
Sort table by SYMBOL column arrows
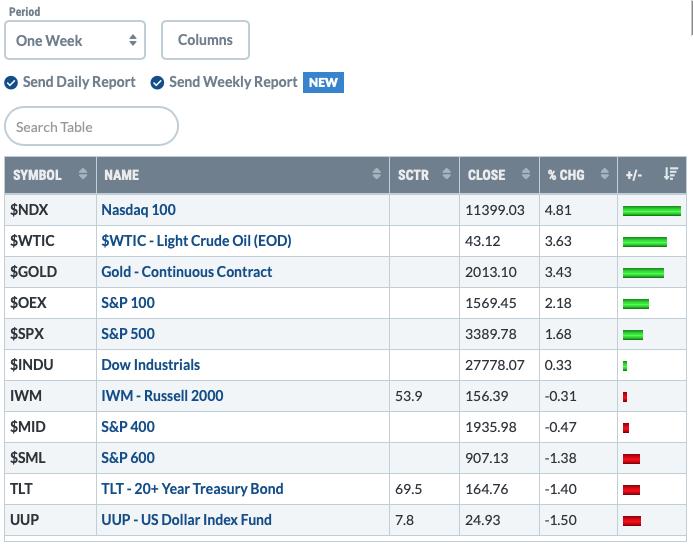[x=83, y=174]
